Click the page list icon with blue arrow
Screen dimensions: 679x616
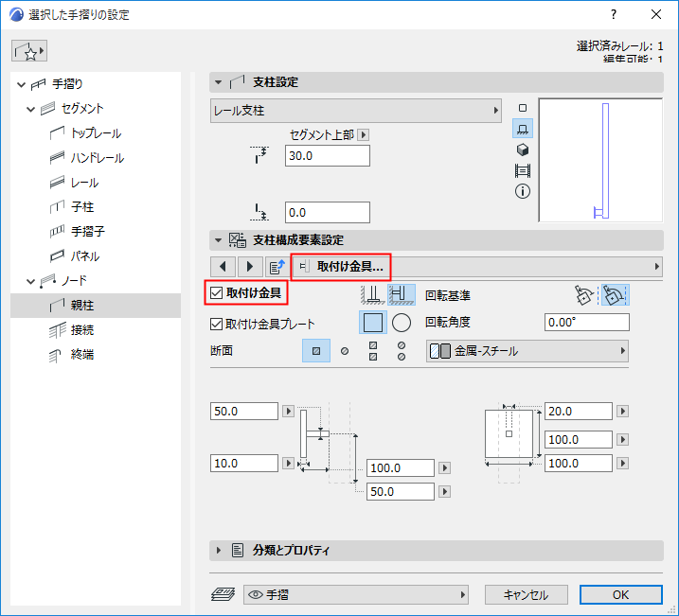pos(277,267)
